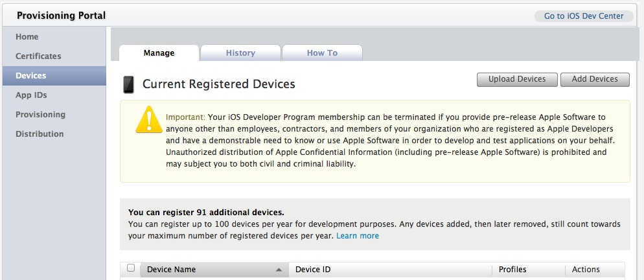This screenshot has height=280, width=644.
Task: Tick the select-all devices checkbox
Action: point(131,268)
